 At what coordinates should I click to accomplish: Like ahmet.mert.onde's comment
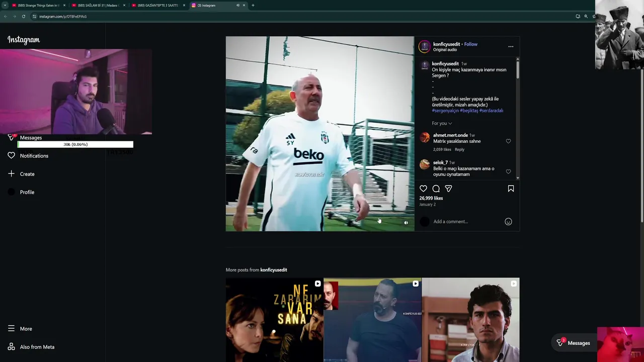(x=508, y=141)
